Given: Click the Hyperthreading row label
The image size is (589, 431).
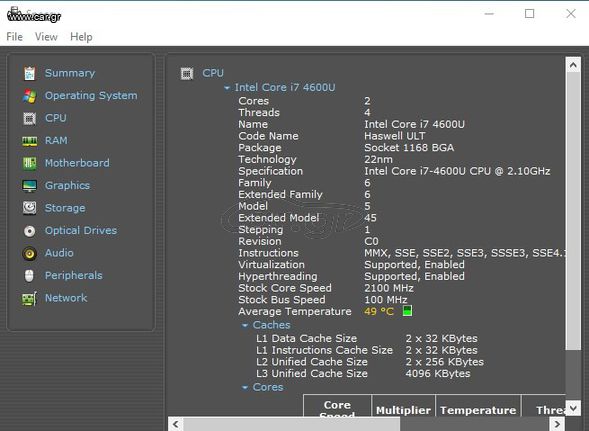Looking at the screenshot, I should 278,277.
